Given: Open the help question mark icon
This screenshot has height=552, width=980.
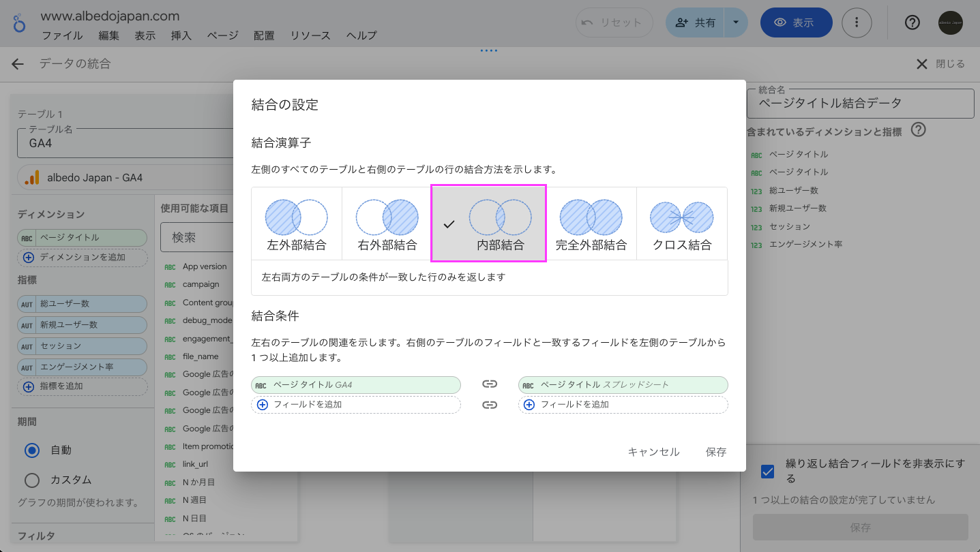Looking at the screenshot, I should coord(912,22).
